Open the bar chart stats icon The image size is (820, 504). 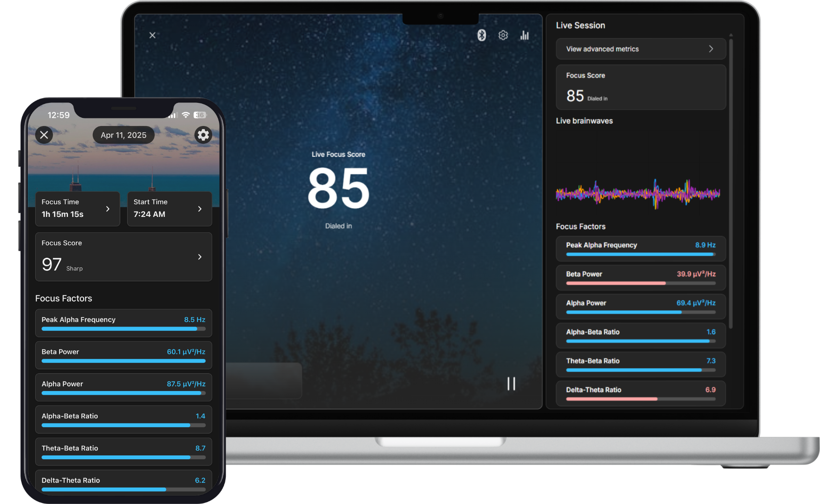[x=525, y=35]
